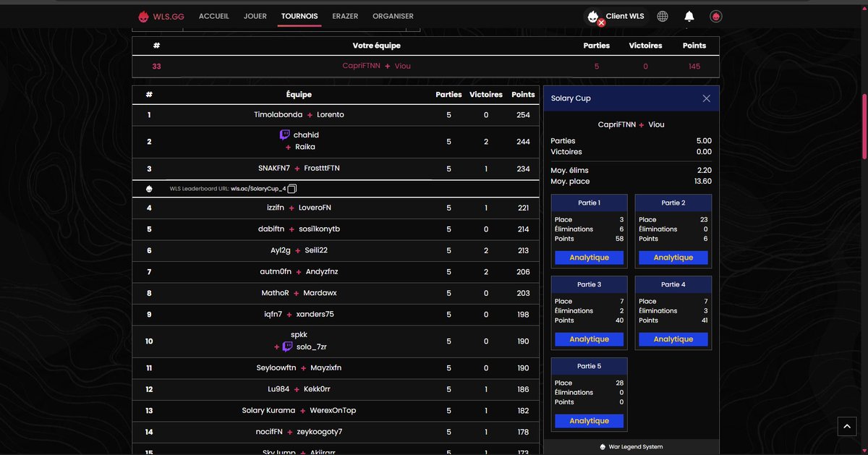Viewport: 868px width, 455px height.
Task: Open Analytique for Partie 2
Action: tap(673, 258)
